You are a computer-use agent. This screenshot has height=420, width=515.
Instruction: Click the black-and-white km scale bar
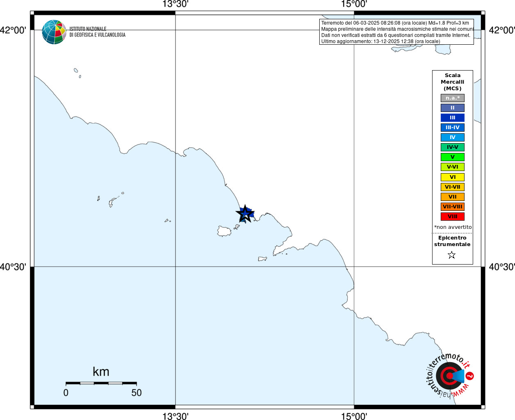tap(101, 383)
